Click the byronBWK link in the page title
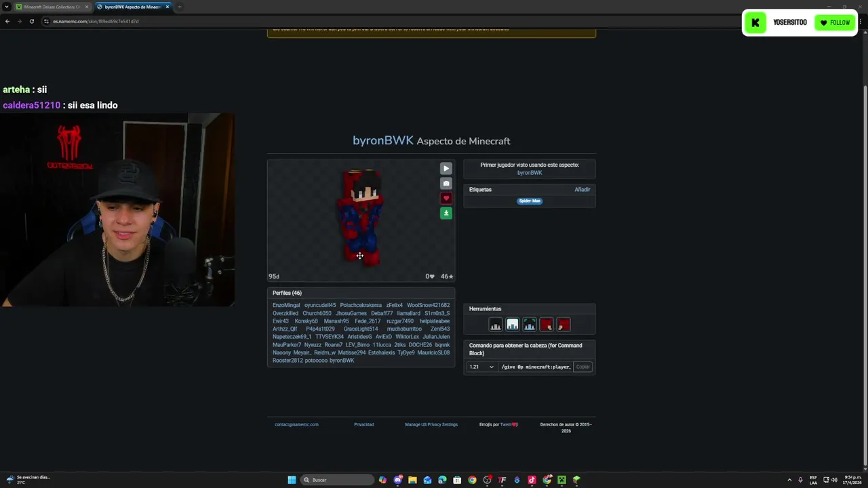This screenshot has width=868, height=488. click(383, 140)
